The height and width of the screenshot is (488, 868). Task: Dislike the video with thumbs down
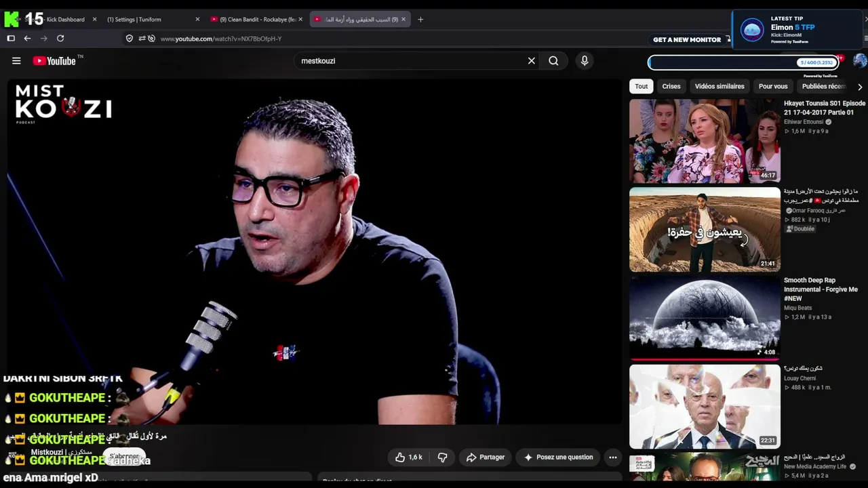click(442, 457)
